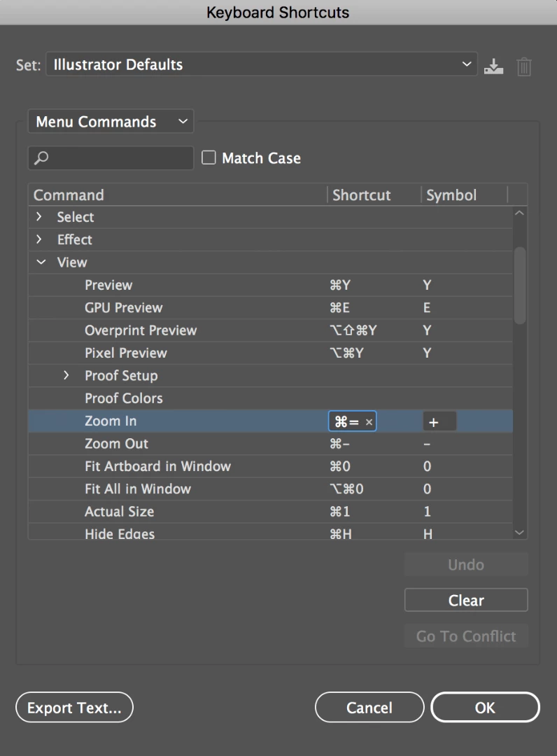Viewport: 557px width, 756px height.
Task: Confirm changes with the OK button
Action: 485,708
